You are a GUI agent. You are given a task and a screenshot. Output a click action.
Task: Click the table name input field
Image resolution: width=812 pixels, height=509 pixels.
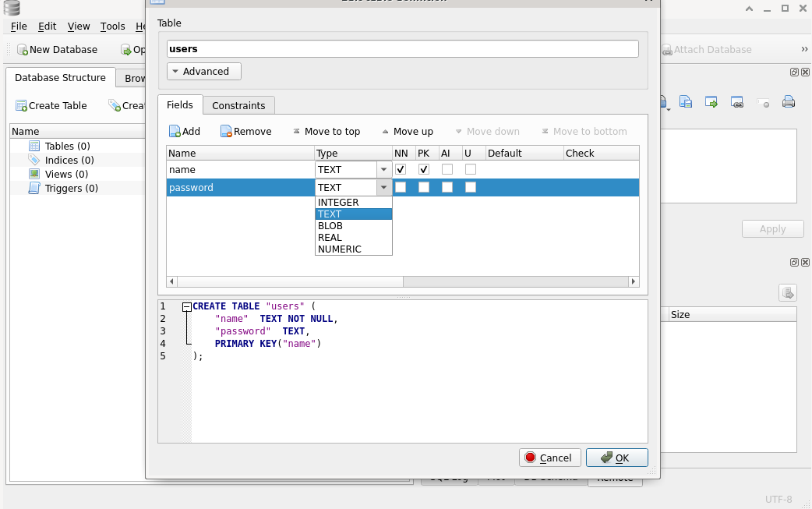pos(402,48)
